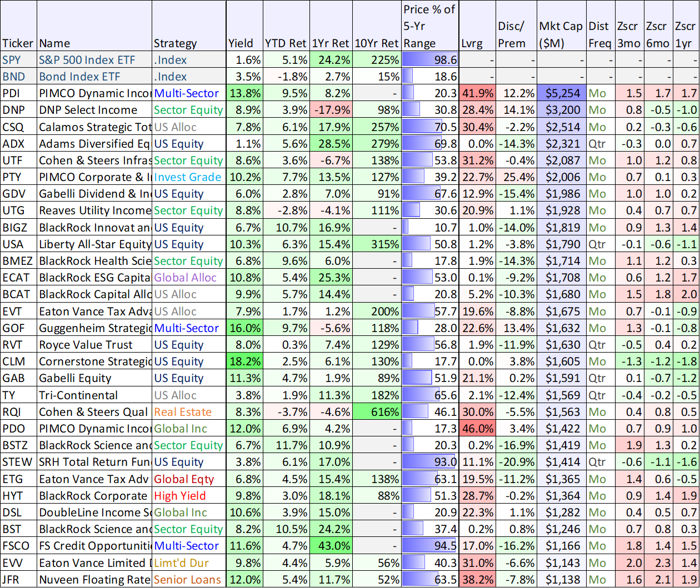Click GOF's 16.0% yield cell
Screen dimensions: 700x588
(x=244, y=328)
